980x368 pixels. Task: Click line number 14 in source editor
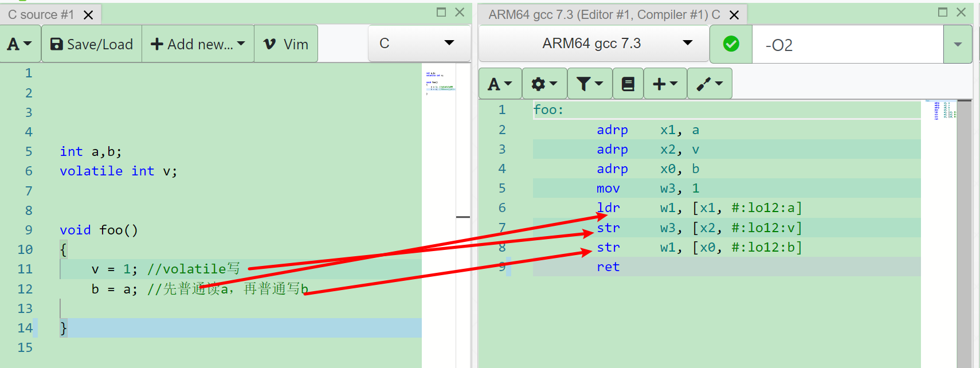(x=25, y=328)
